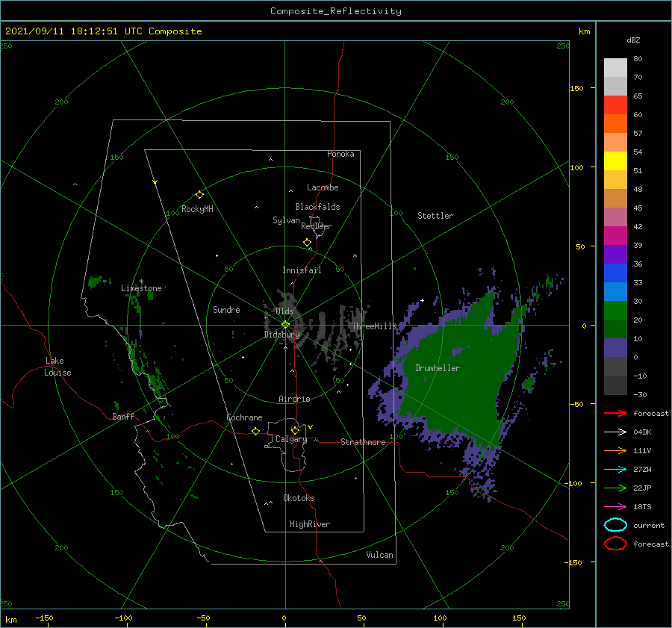Click the 2021/09/11 18:12:51 UTC timestamp

[x=73, y=31]
